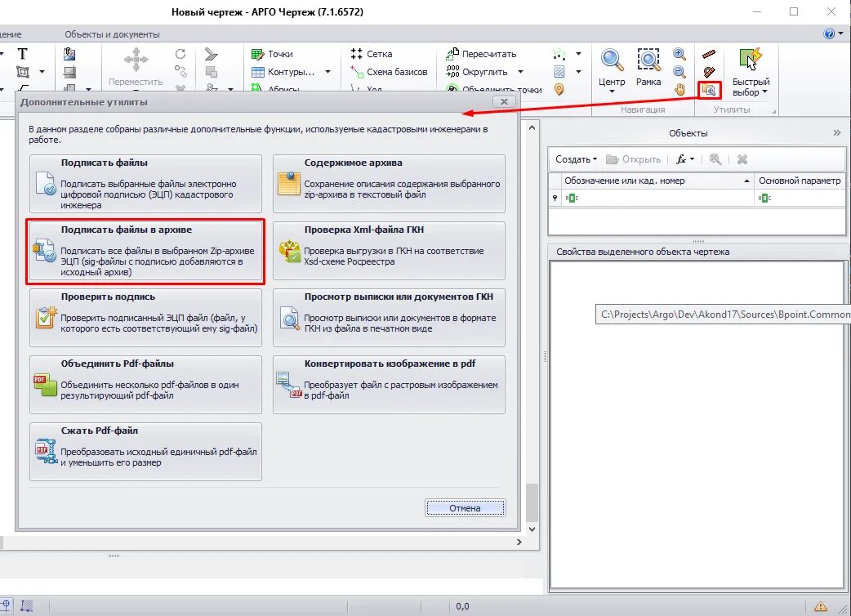Open the ribbon options arrow beside the help icon

tap(841, 33)
